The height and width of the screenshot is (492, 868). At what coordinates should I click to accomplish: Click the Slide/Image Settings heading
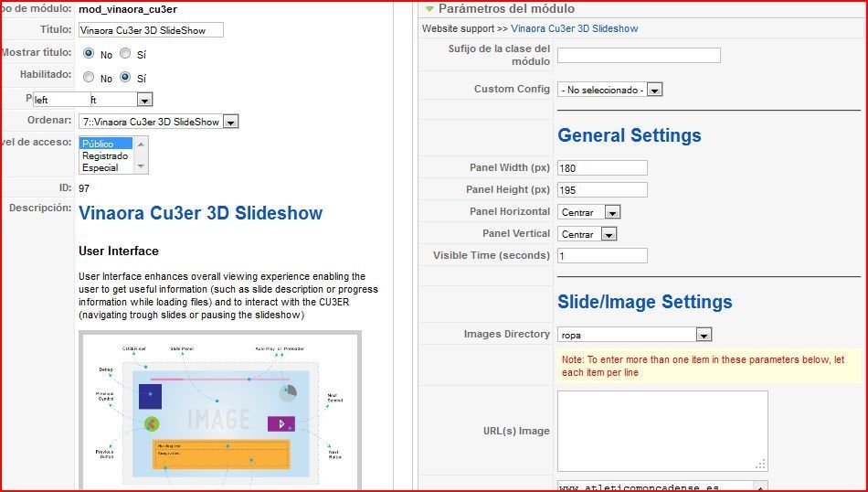644,302
